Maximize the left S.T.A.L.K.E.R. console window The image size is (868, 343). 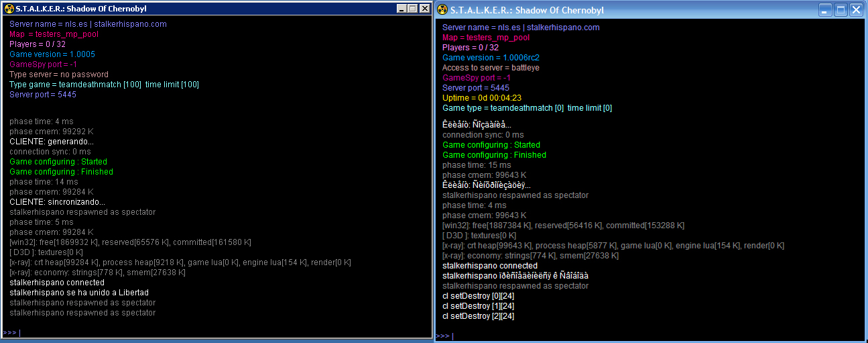point(412,9)
